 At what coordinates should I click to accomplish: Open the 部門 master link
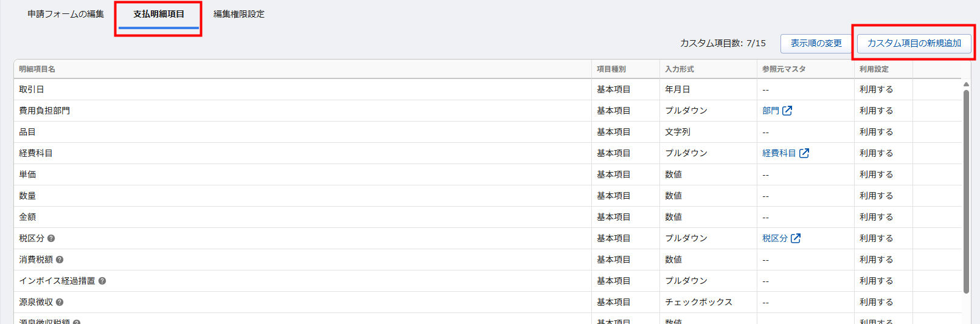click(x=770, y=111)
